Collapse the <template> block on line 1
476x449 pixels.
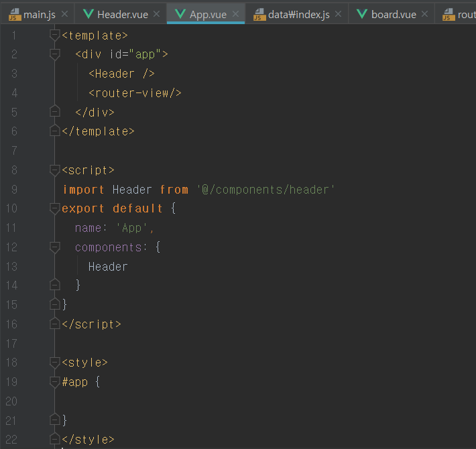55,36
